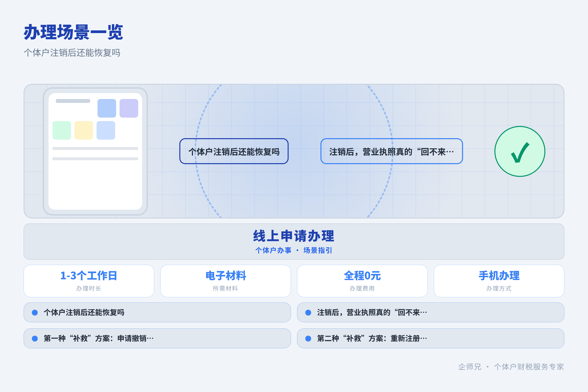
Task: Open the 电子材料 所需材料 card
Action: point(225,281)
